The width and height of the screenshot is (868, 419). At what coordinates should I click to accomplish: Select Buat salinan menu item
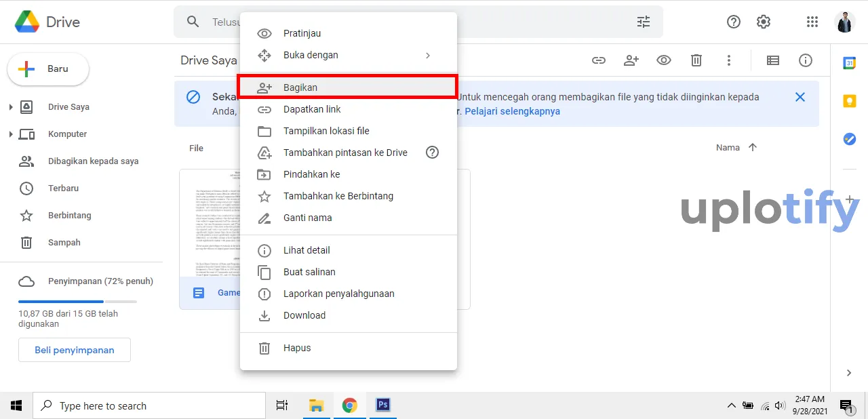(x=349, y=272)
